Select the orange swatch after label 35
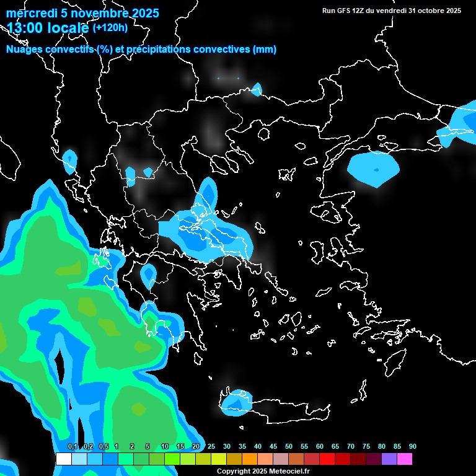The height and width of the screenshot is (476, 476). click(x=250, y=459)
